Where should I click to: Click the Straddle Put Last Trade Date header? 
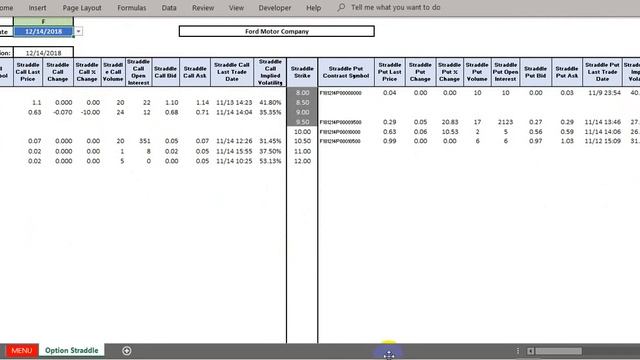(x=602, y=72)
